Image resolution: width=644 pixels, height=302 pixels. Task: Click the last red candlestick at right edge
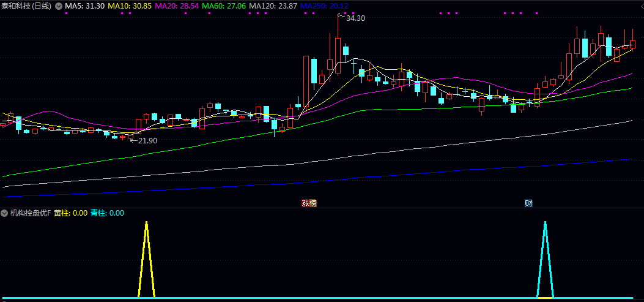[x=632, y=44]
